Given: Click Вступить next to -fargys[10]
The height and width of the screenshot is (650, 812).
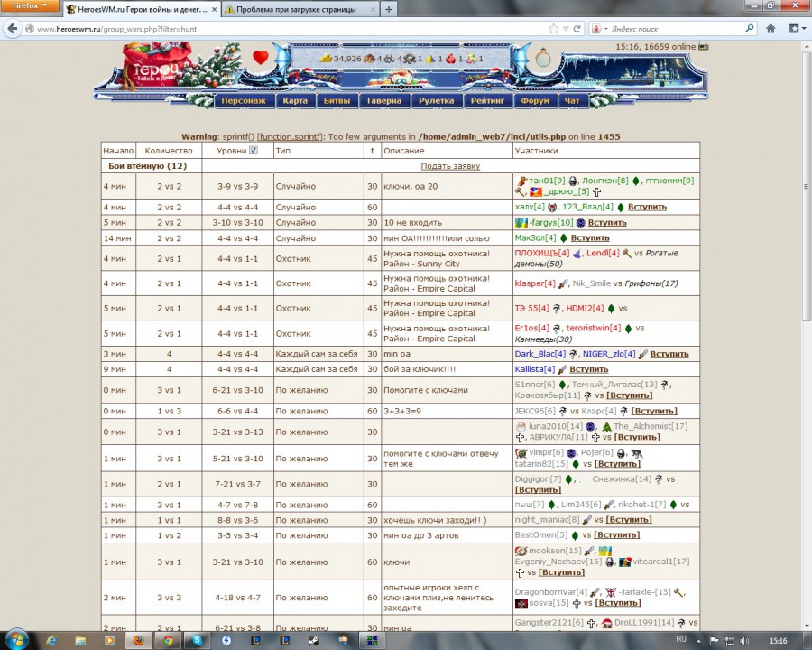Looking at the screenshot, I should tap(607, 223).
